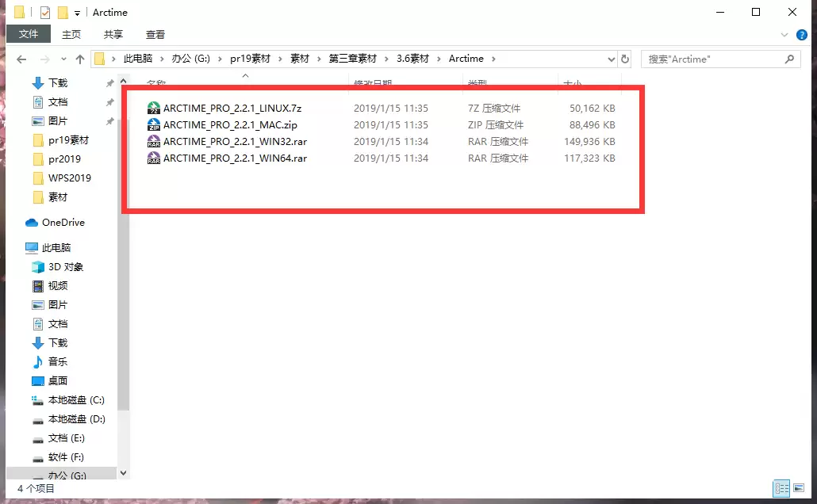This screenshot has width=817, height=504.
Task: Switch to the 主页 ribbon tab
Action: 71,34
